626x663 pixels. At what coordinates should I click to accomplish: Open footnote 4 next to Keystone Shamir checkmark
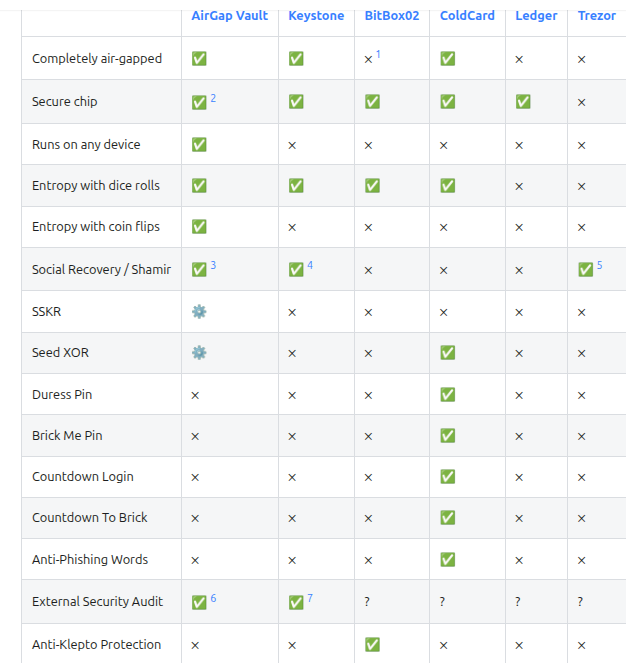(310, 265)
